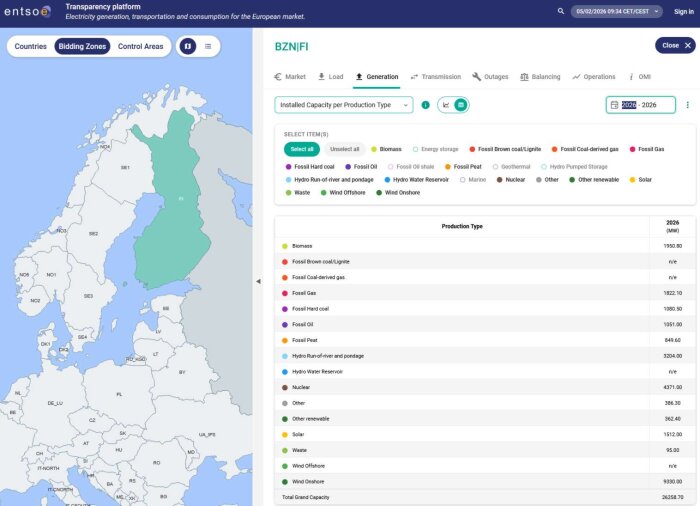
Task: Switch to Countries view
Action: click(x=30, y=46)
